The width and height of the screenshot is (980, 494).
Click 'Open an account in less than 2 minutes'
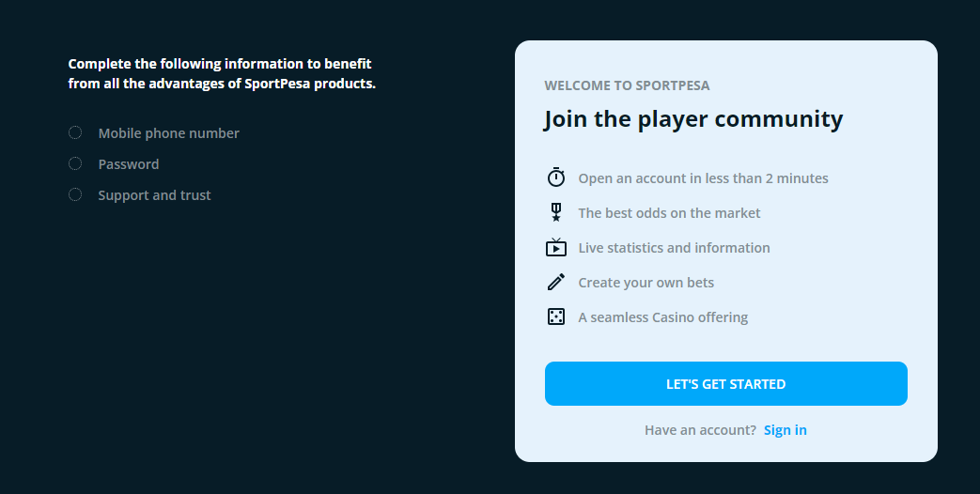coord(703,178)
